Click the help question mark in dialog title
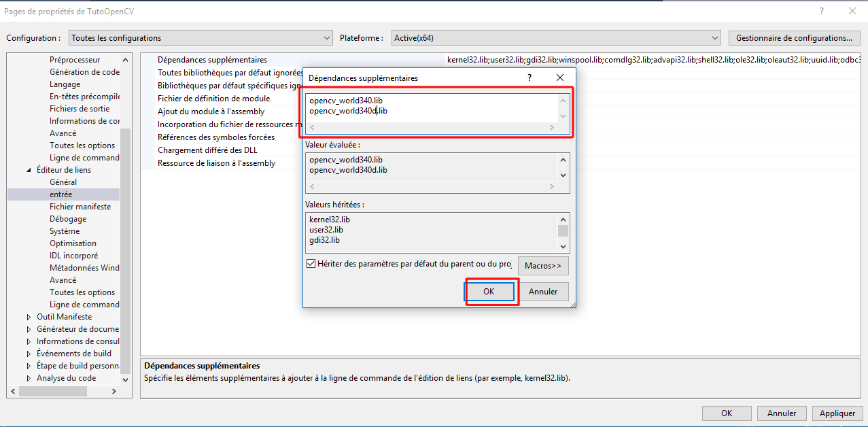 530,78
